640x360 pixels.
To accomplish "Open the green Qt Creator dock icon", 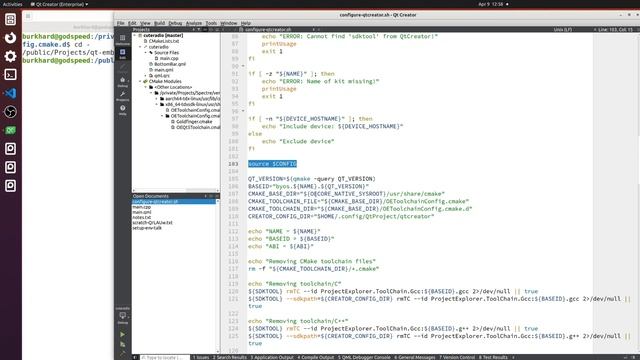I will 11,130.
